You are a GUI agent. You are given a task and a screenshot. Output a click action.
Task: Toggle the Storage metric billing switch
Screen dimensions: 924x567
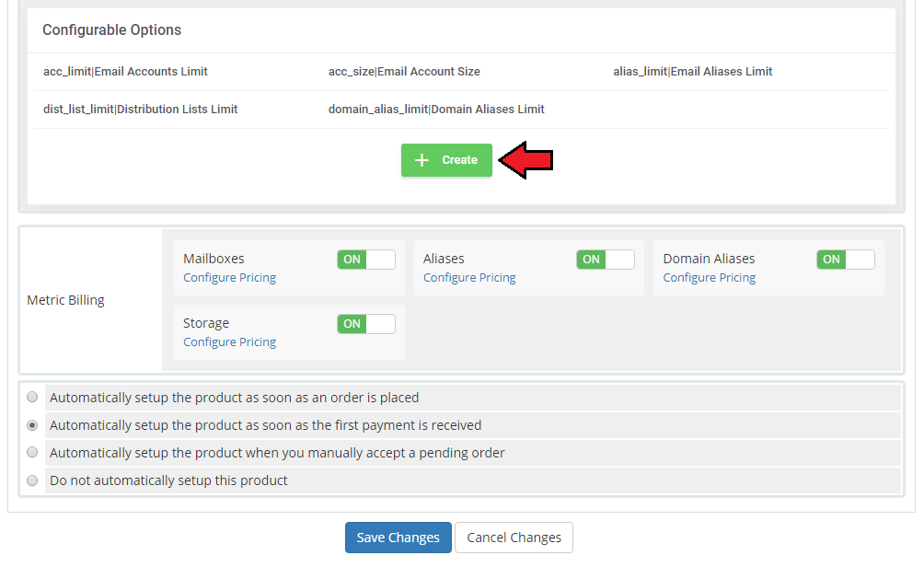coord(366,324)
